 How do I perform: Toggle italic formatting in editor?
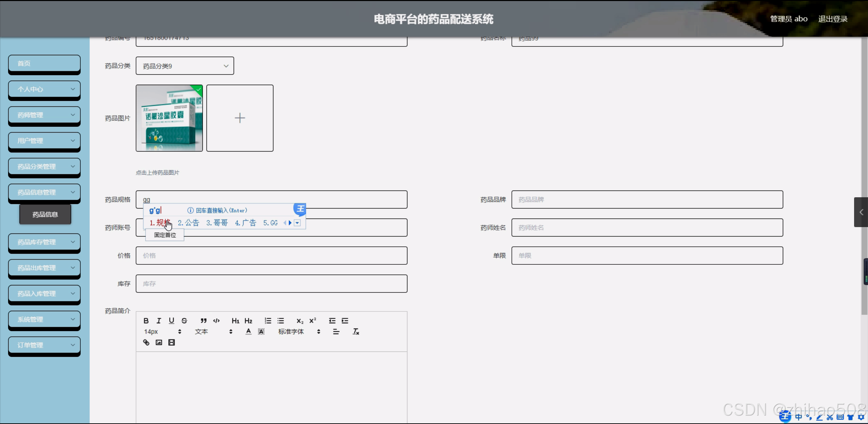click(x=158, y=321)
